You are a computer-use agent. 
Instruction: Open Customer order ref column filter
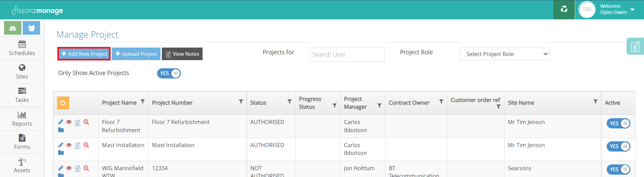[498, 107]
